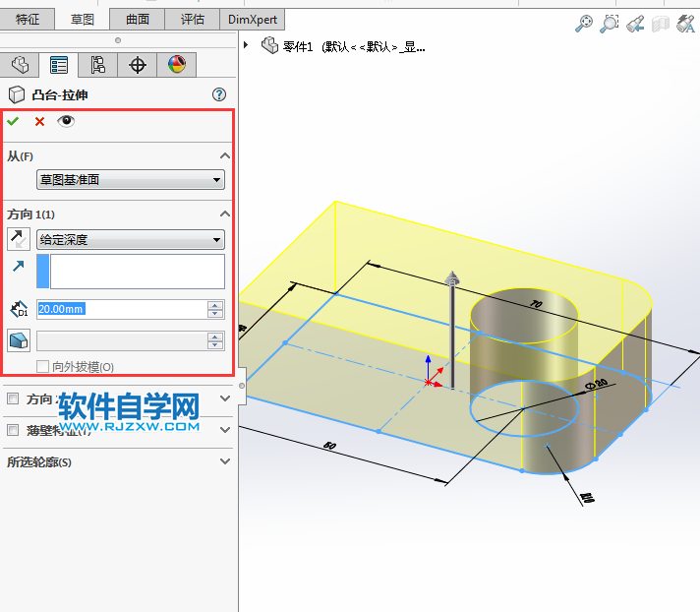700x612 pixels.
Task: Click the Boss-Extrude cube icon in header
Action: 17,94
